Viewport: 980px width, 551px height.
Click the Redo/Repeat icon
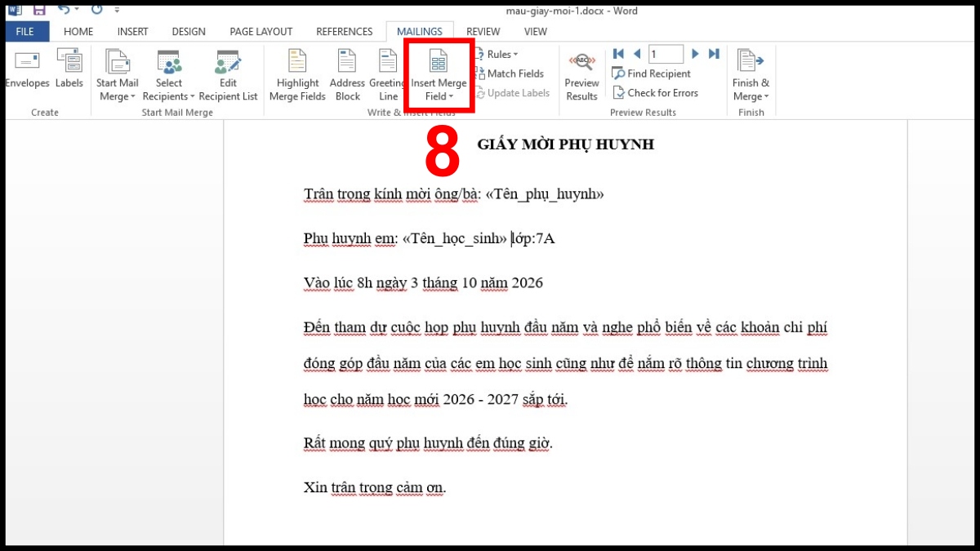[97, 10]
